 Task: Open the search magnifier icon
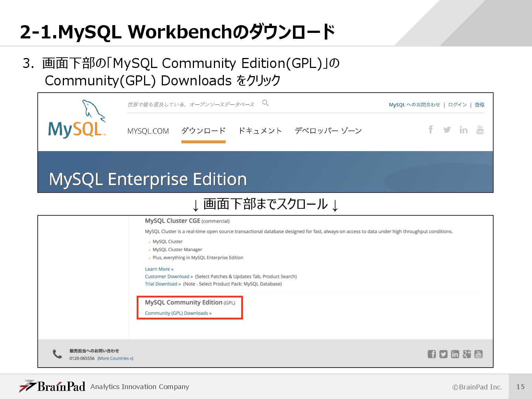(x=265, y=103)
